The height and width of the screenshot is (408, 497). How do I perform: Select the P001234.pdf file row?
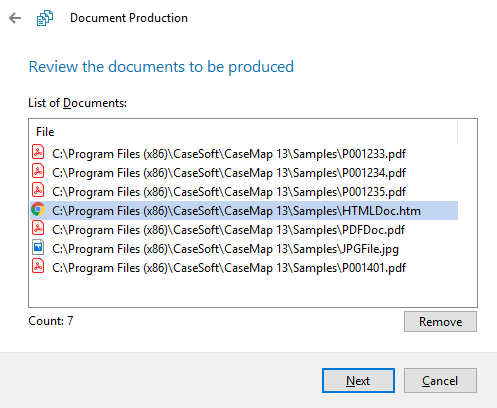(244, 173)
